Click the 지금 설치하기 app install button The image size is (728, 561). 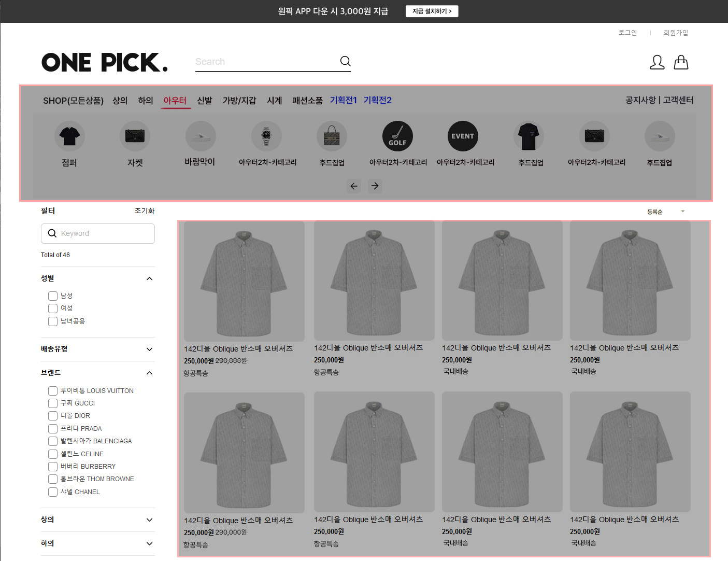pyautogui.click(x=432, y=11)
